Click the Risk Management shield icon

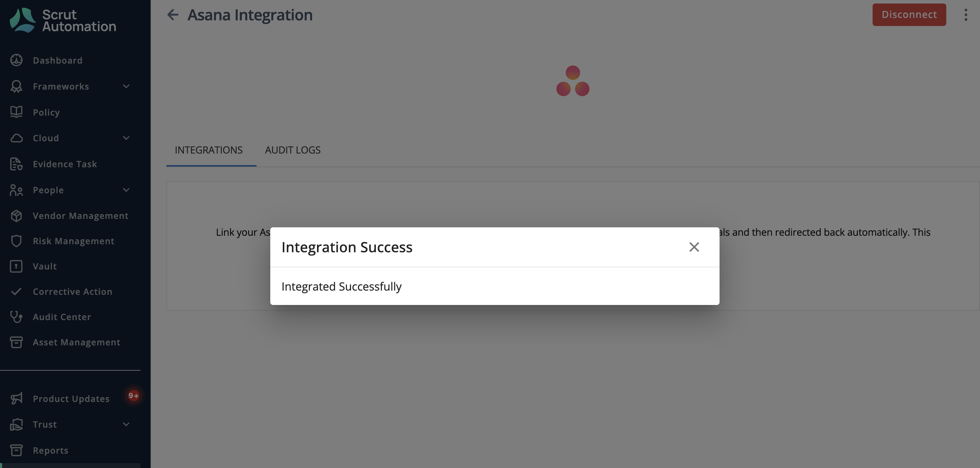click(x=16, y=241)
